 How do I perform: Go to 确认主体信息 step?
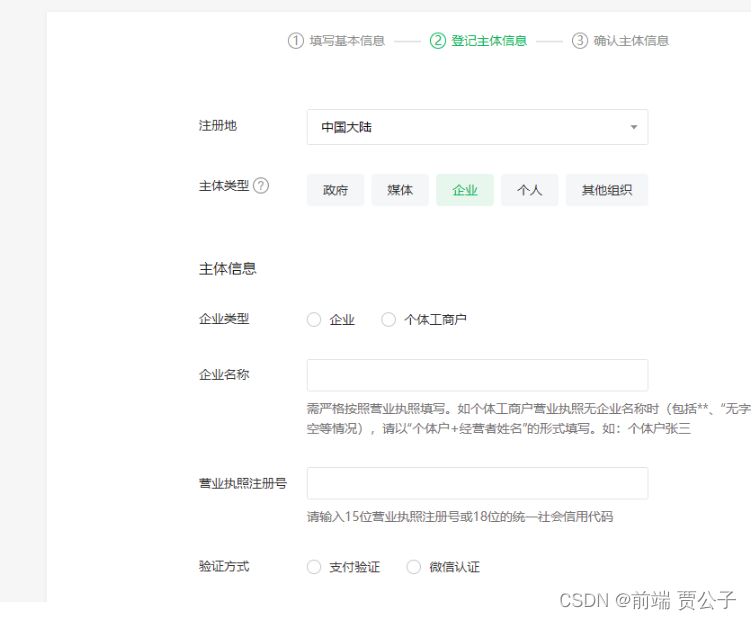coord(631,41)
